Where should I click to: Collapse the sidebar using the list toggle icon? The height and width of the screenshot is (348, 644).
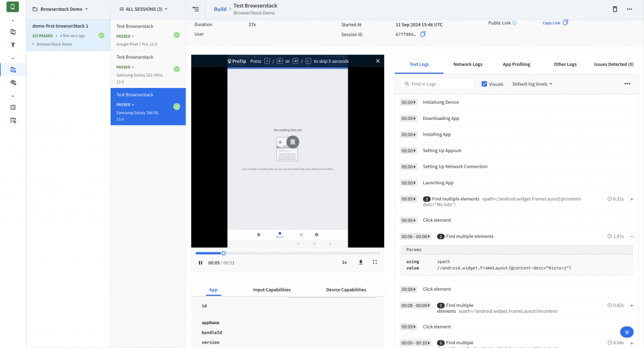[196, 9]
